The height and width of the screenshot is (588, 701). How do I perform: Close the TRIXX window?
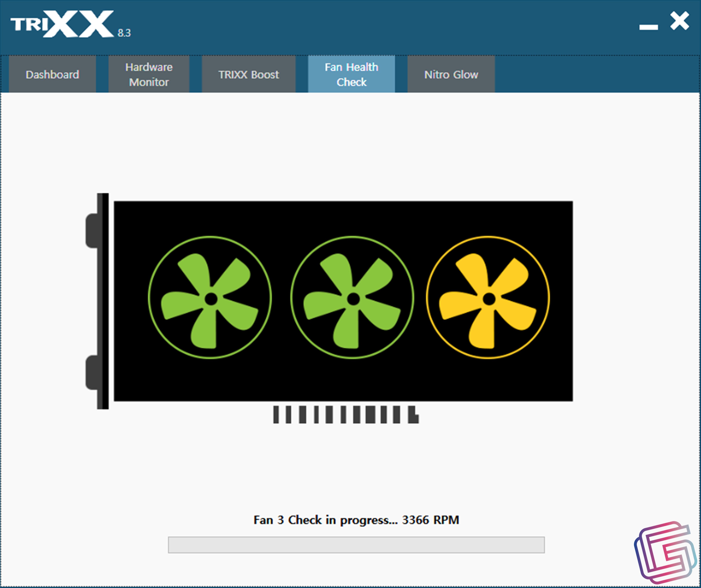pyautogui.click(x=680, y=21)
